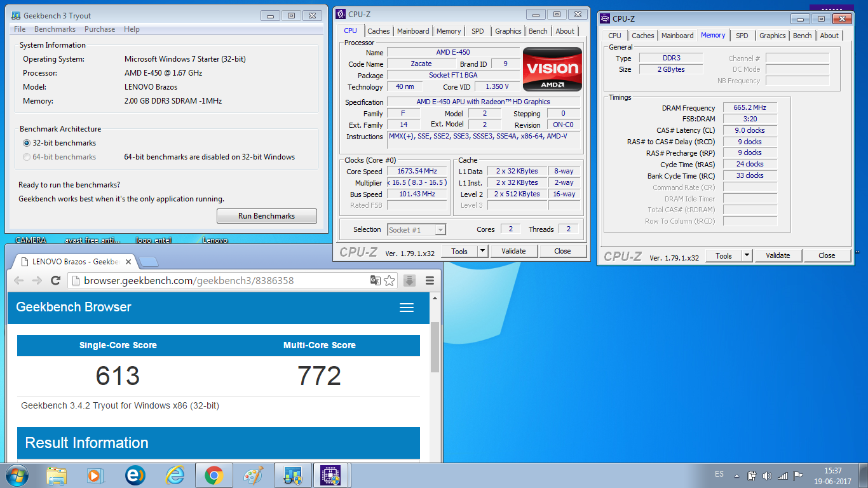The width and height of the screenshot is (868, 488).
Task: Open the taskbar clock showing 15:37
Action: (x=833, y=476)
